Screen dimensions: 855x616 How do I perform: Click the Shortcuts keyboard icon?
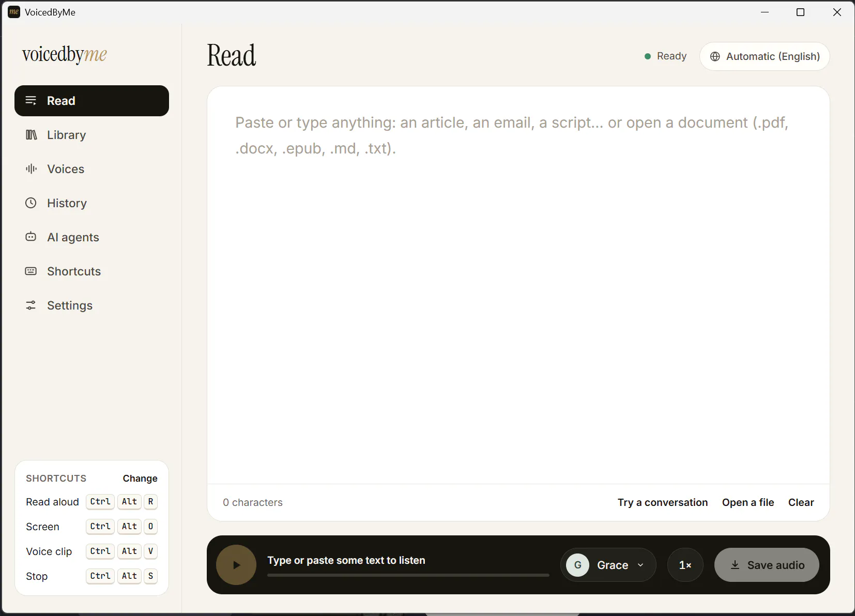(x=31, y=271)
